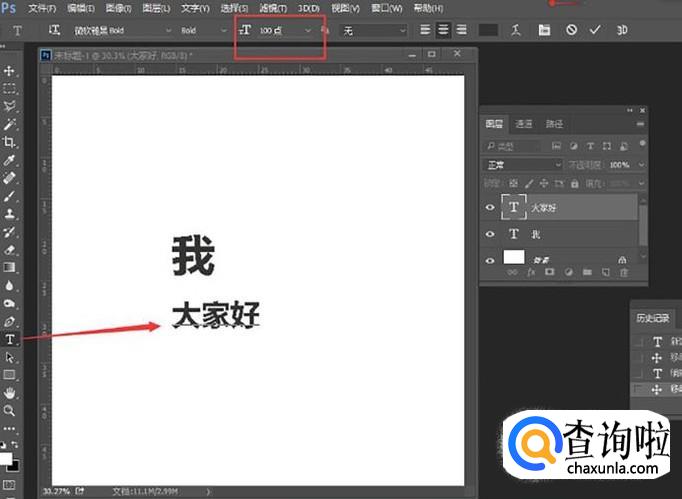Select the Horizontal Type tool

pos(10,340)
